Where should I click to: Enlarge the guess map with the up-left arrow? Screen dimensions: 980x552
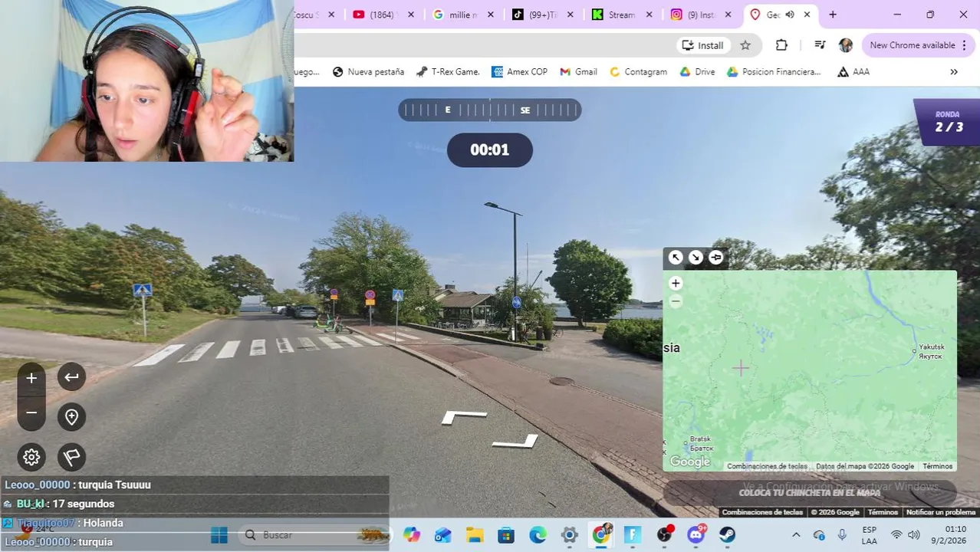coord(676,258)
